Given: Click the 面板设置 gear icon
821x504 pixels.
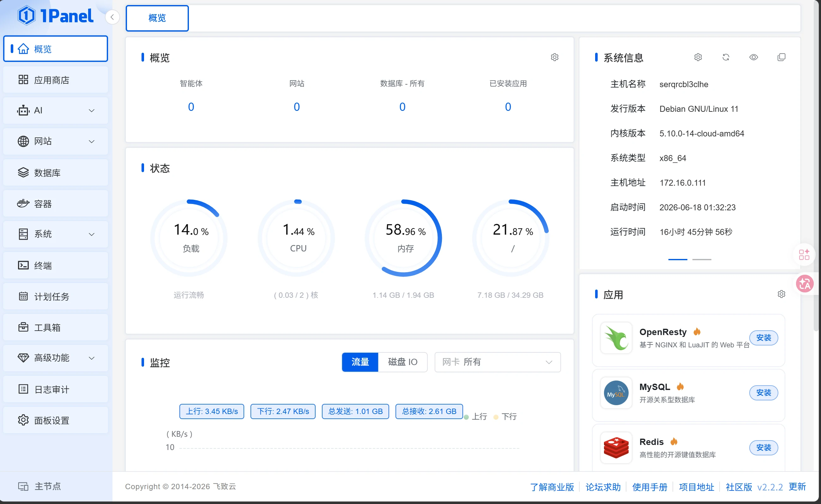Looking at the screenshot, I should [23, 420].
